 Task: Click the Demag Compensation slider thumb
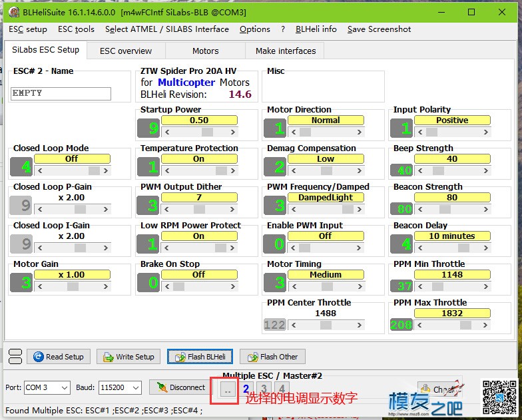point(326,170)
